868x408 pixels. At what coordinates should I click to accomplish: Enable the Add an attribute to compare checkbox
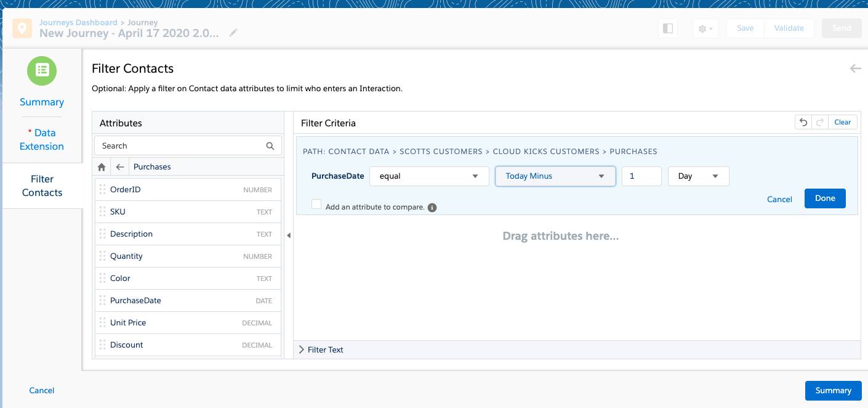tap(316, 203)
